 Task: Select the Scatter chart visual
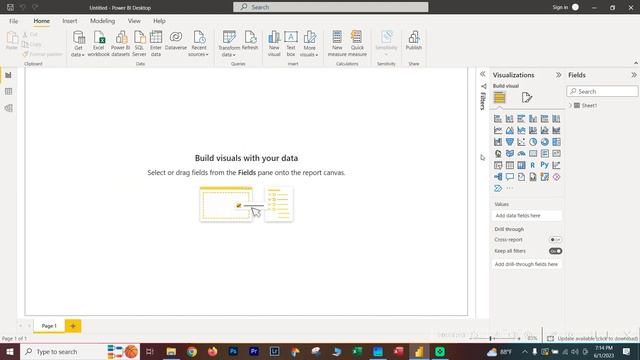[521, 142]
